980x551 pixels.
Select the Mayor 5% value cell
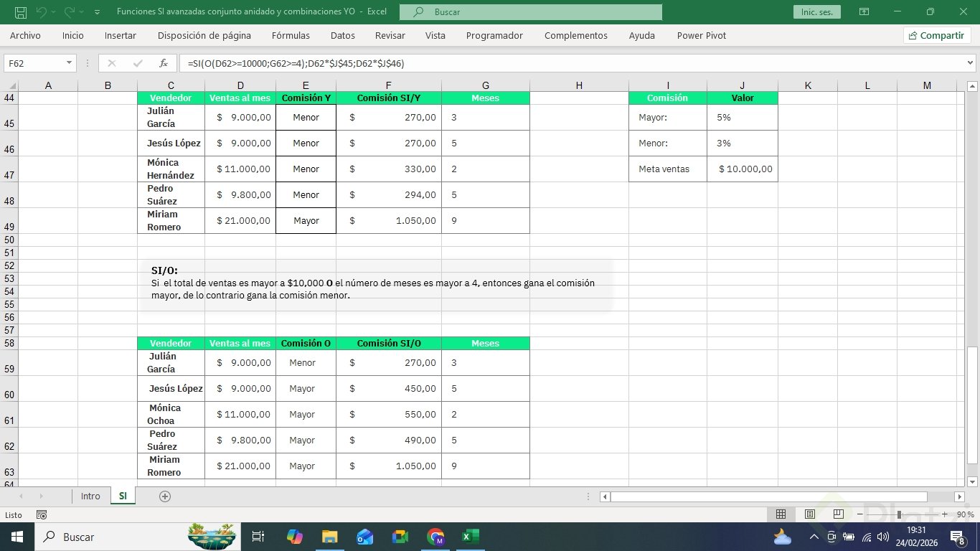(743, 117)
